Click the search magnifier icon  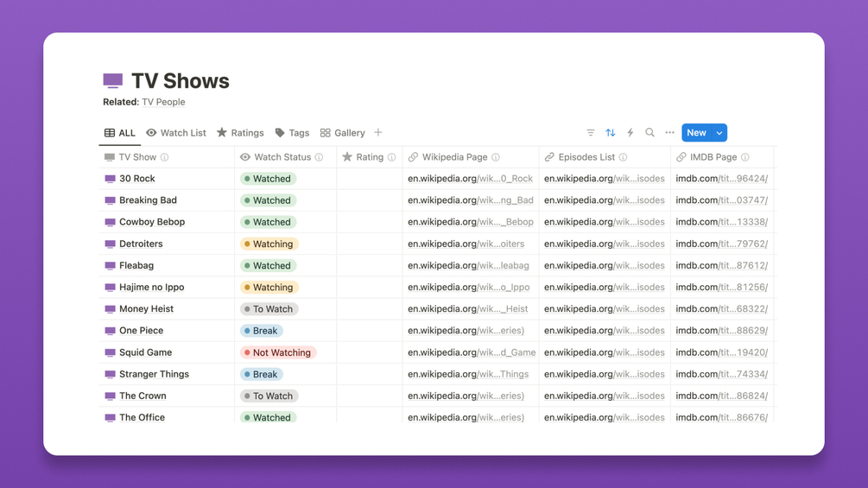pyautogui.click(x=649, y=132)
